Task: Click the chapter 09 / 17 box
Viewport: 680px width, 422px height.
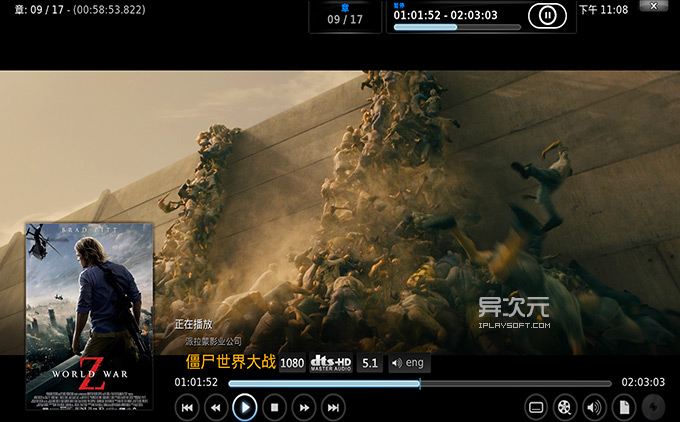Action: [345, 16]
